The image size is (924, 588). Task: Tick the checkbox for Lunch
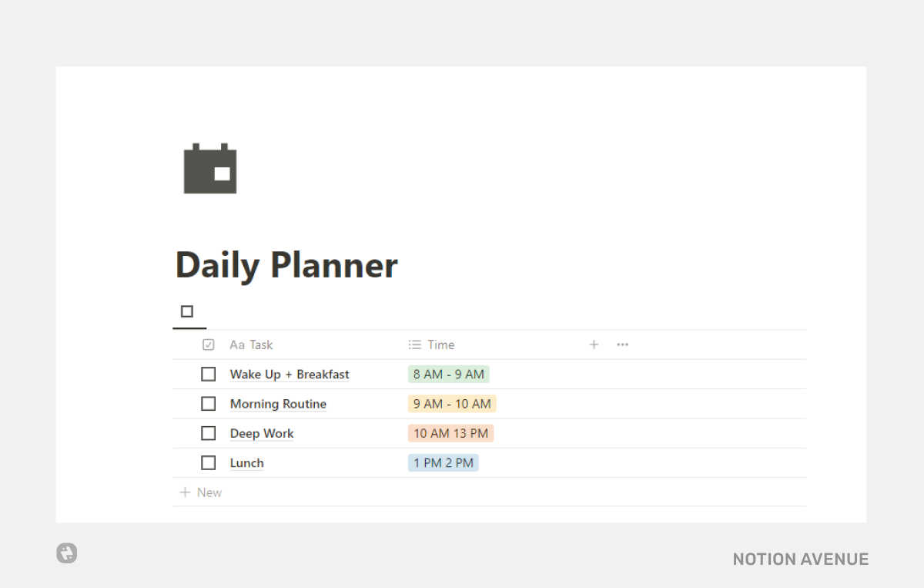point(208,462)
